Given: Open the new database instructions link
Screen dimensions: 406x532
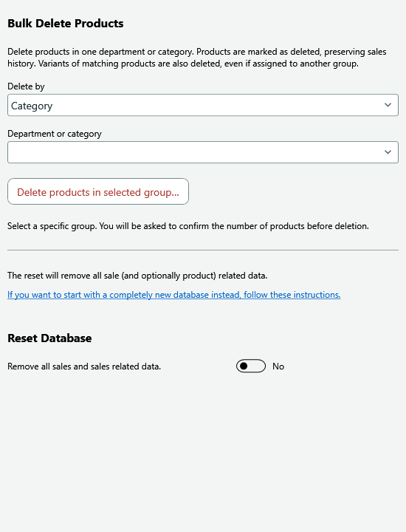Looking at the screenshot, I should [x=174, y=295].
